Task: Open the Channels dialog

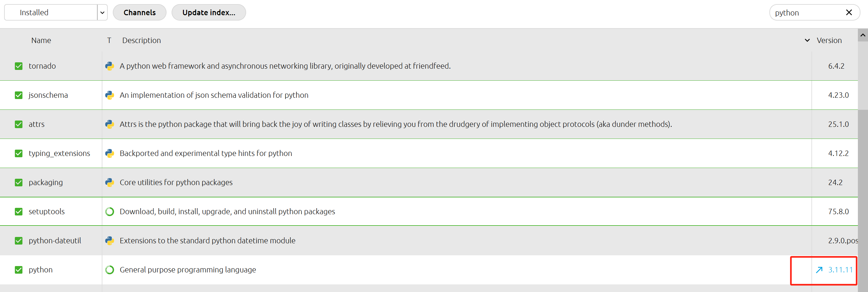Action: pyautogui.click(x=139, y=13)
